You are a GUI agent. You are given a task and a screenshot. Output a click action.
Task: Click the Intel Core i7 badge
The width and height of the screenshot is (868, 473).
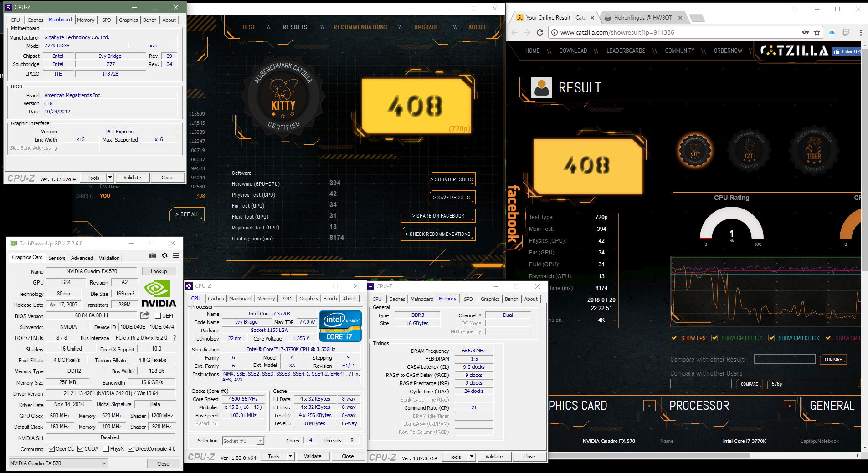tap(340, 326)
